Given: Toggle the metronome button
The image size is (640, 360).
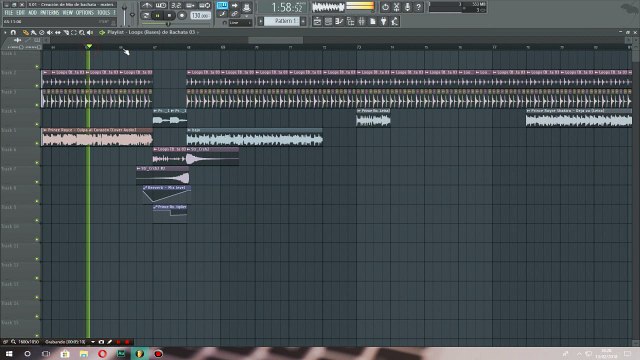Looking at the screenshot, I should pyautogui.click(x=147, y=5).
